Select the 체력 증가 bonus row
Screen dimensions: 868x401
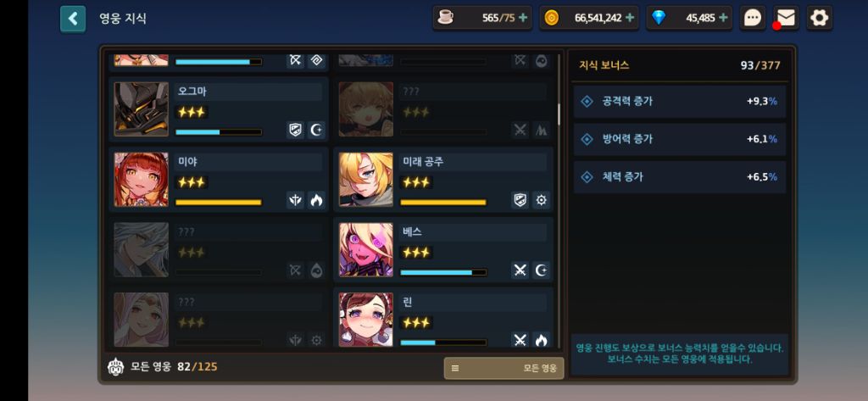(x=679, y=177)
